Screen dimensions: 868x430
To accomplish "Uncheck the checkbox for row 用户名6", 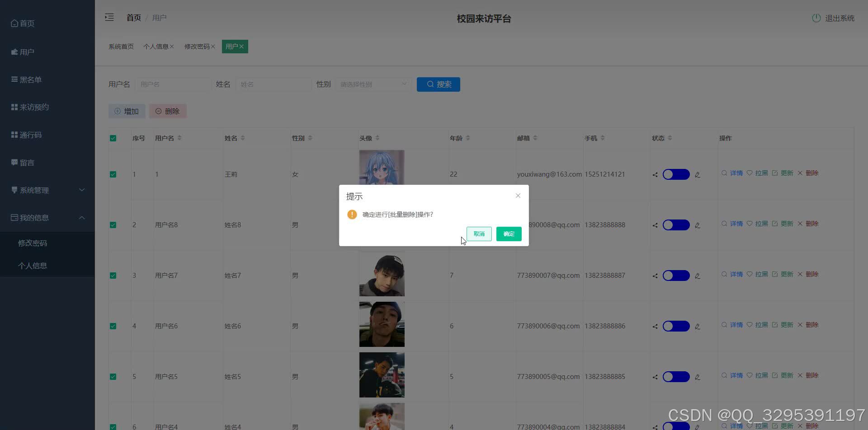I will [x=113, y=326].
